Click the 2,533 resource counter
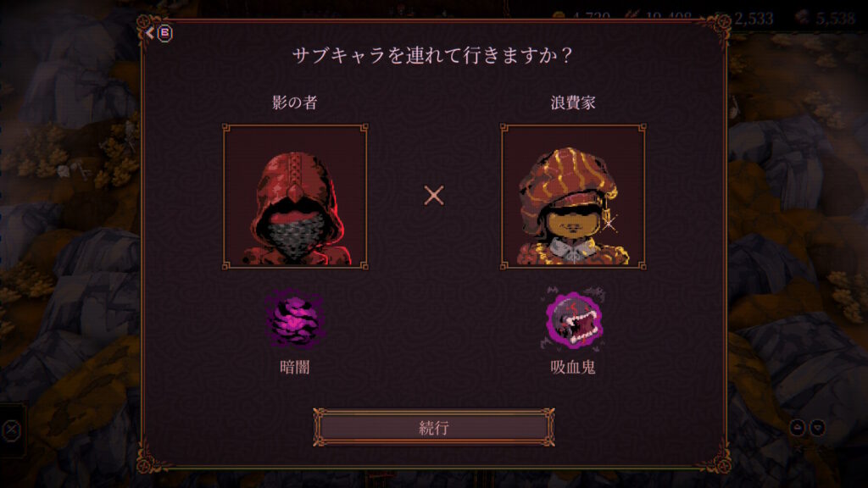868x488 pixels. click(x=754, y=19)
